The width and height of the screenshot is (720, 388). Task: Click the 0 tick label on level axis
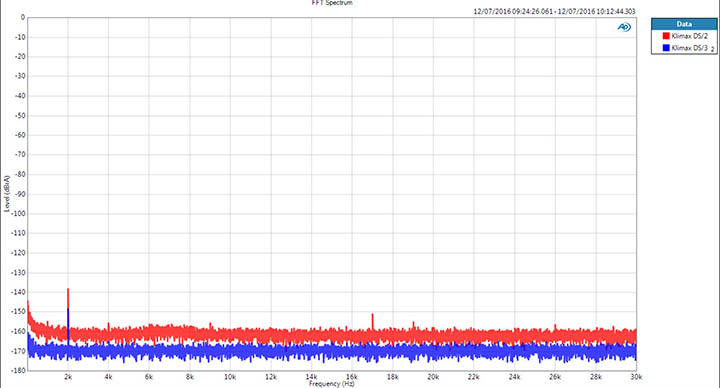point(23,17)
